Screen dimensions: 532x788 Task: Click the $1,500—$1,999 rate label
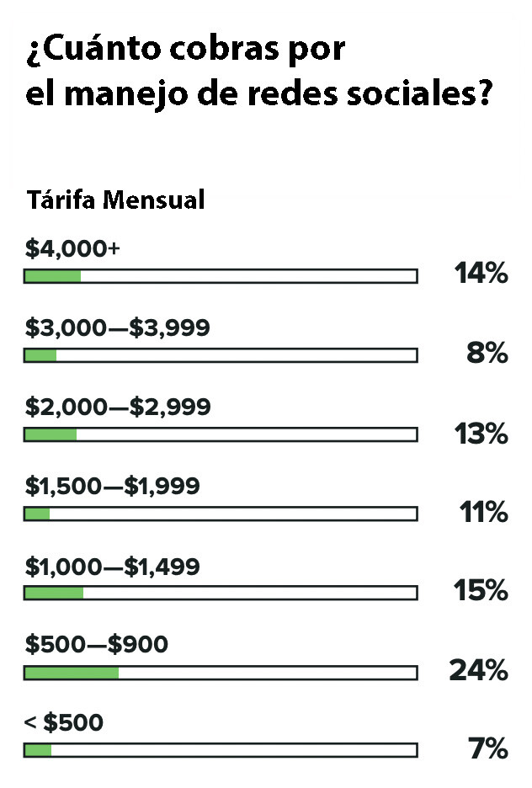(112, 486)
